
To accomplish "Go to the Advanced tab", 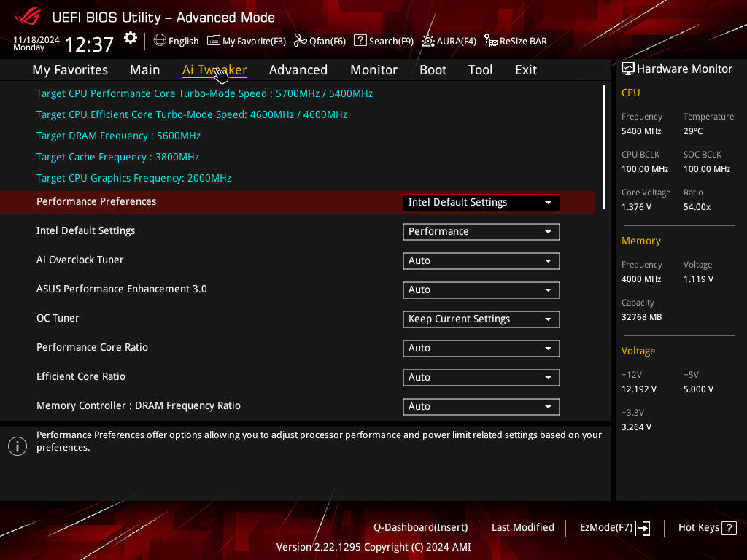I will pyautogui.click(x=298, y=70).
